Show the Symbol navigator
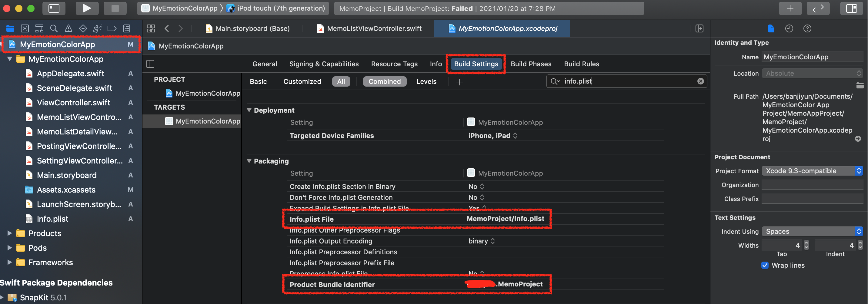Image resolution: width=868 pixels, height=304 pixels. coord(39,29)
